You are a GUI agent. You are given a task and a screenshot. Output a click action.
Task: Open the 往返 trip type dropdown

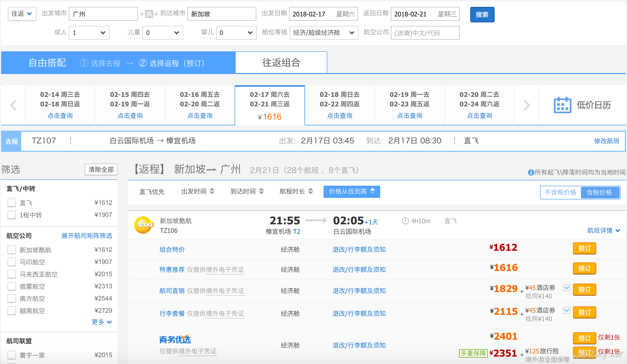coord(22,14)
